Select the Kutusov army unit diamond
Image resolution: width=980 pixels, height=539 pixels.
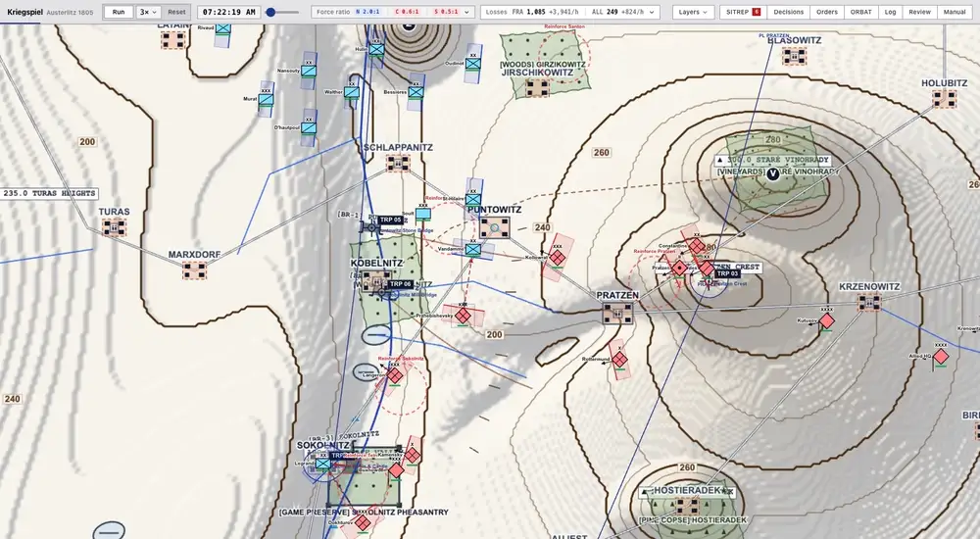826,321
